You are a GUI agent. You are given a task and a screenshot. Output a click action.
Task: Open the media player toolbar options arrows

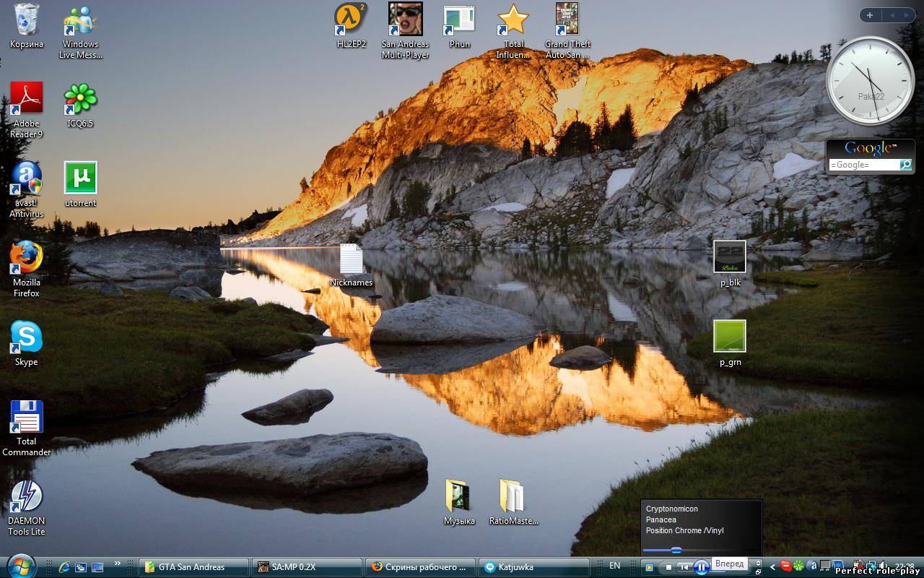[758, 563]
